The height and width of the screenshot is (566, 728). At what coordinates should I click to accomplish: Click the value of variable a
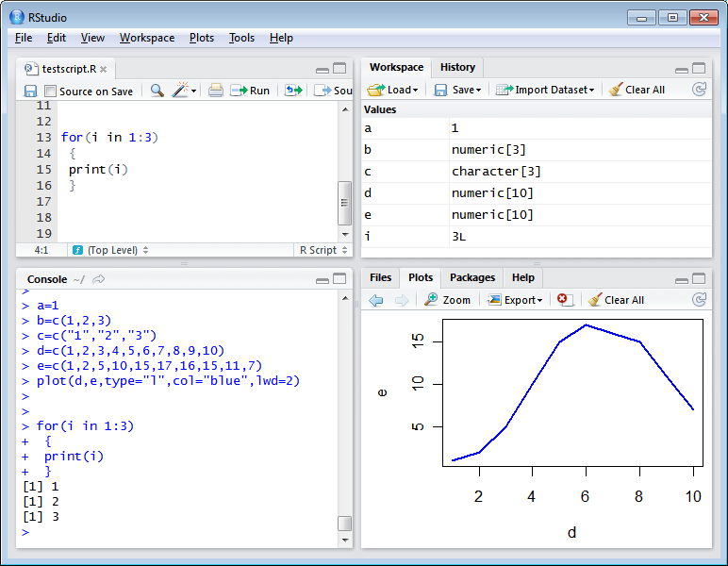(x=455, y=128)
